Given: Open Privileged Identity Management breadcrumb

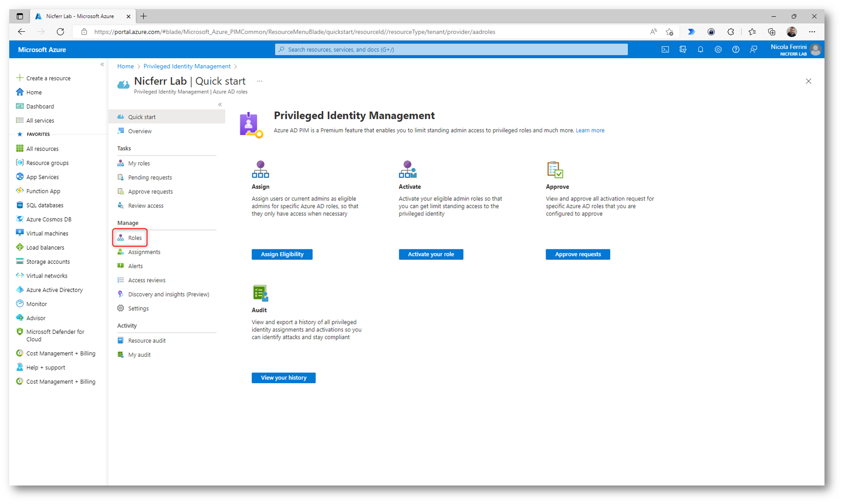Looking at the screenshot, I should [x=187, y=66].
